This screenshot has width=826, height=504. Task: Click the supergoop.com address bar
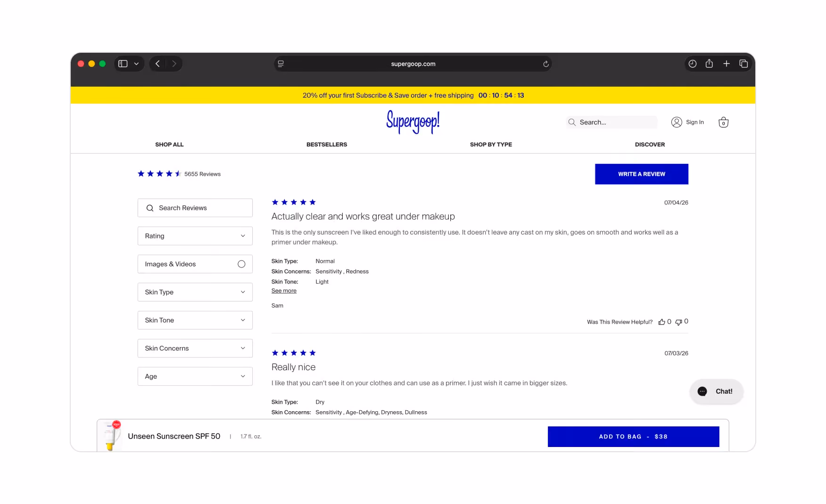[413, 64]
